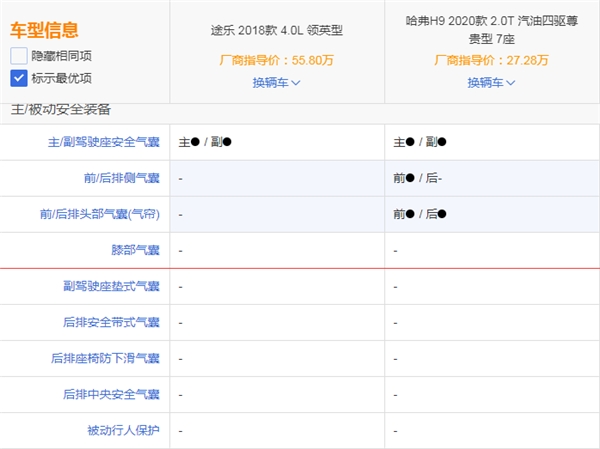
Task: Click the 主/被动安全装备 section header
Action: tap(61, 108)
